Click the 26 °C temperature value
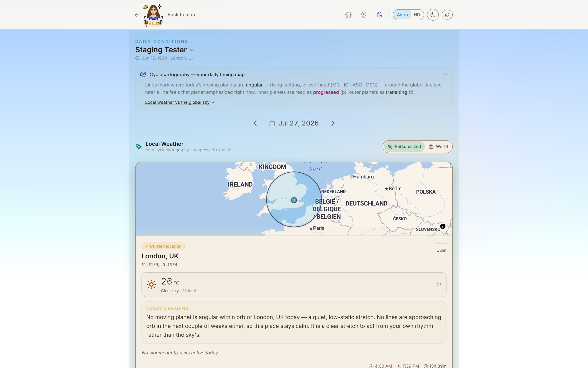Image resolution: width=588 pixels, height=368 pixels. pos(170,282)
